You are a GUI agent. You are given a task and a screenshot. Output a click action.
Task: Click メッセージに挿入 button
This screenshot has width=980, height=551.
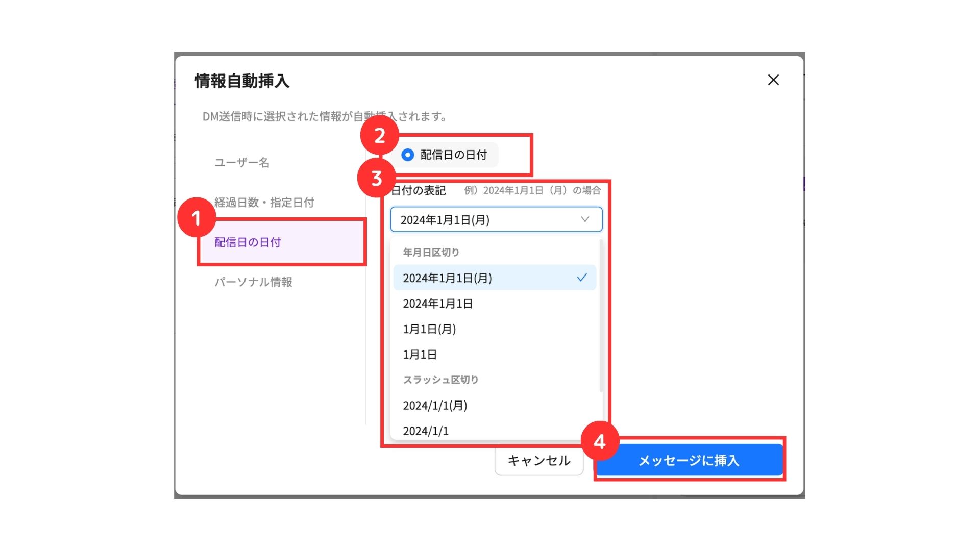tap(689, 460)
